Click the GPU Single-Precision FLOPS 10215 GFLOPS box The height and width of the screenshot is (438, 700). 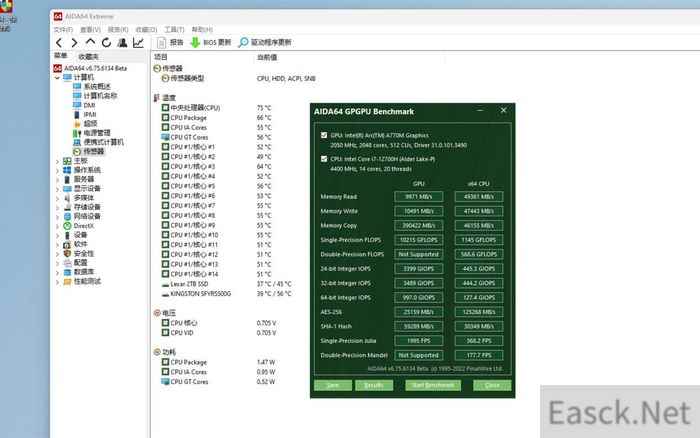(419, 240)
